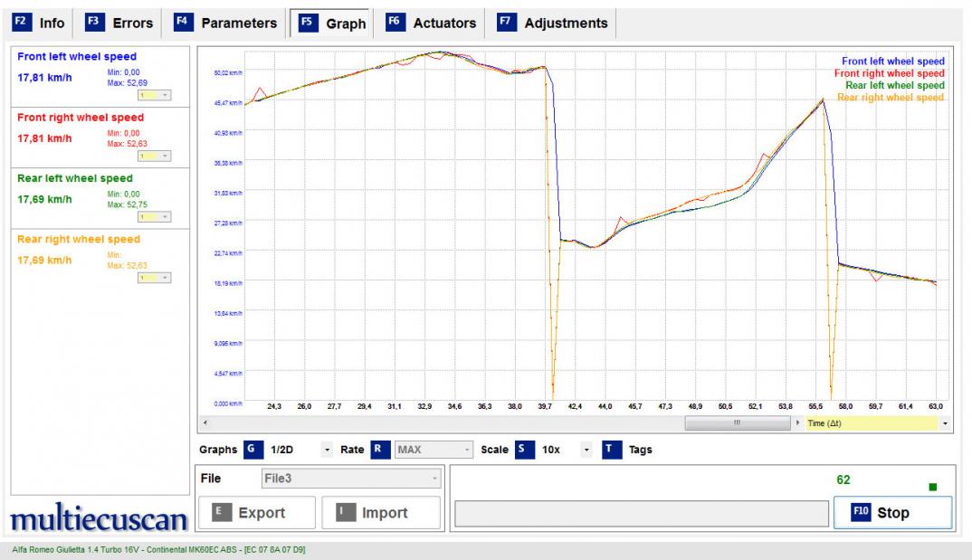Click the G shortcut icon next to Graphs
The height and width of the screenshot is (560, 972).
click(253, 449)
